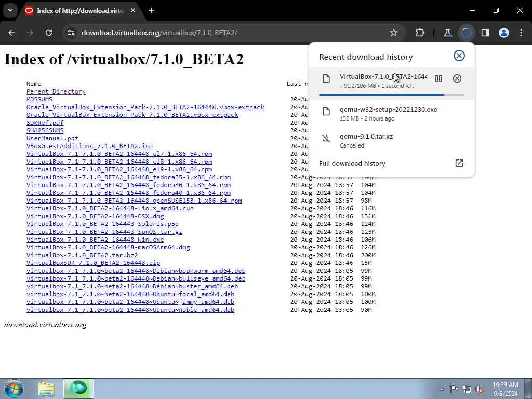Open SHA256SUMS link

click(x=45, y=130)
